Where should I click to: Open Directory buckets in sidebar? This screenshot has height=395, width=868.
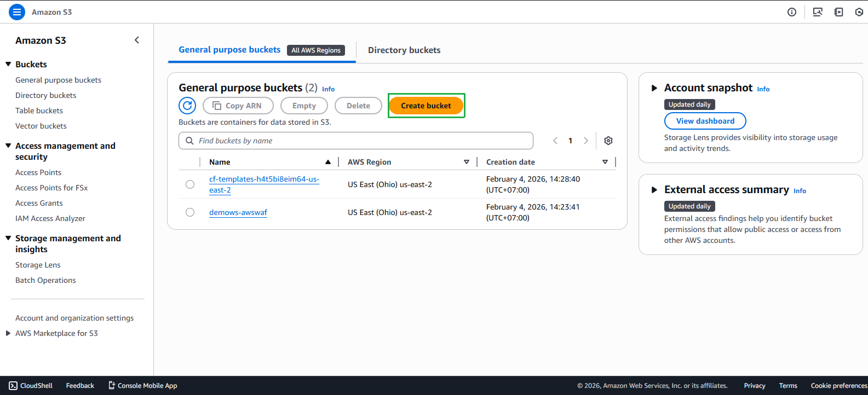[45, 95]
